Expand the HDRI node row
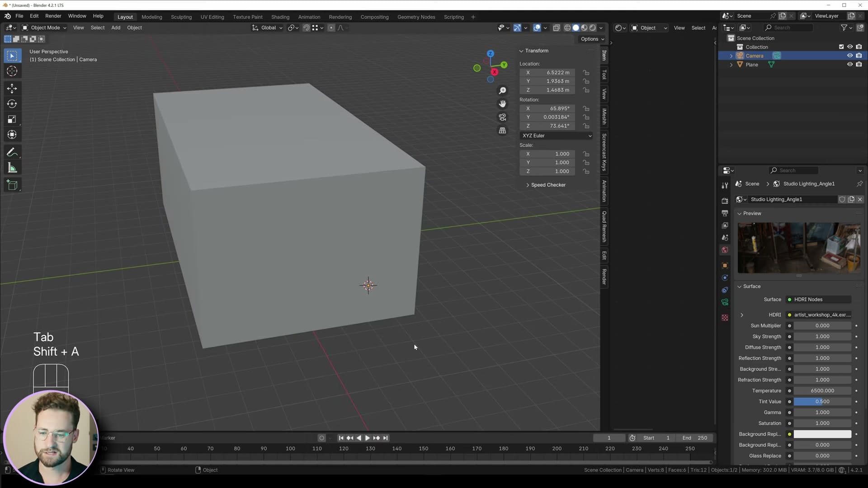868x488 pixels. click(x=742, y=315)
